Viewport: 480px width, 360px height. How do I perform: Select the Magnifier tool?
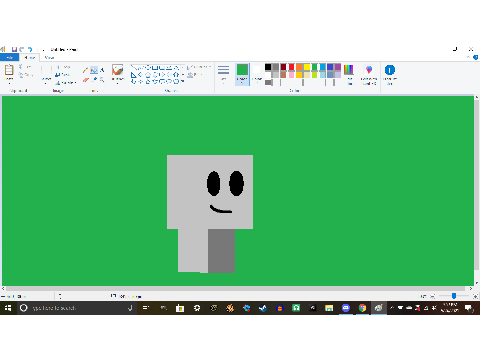coord(102,80)
